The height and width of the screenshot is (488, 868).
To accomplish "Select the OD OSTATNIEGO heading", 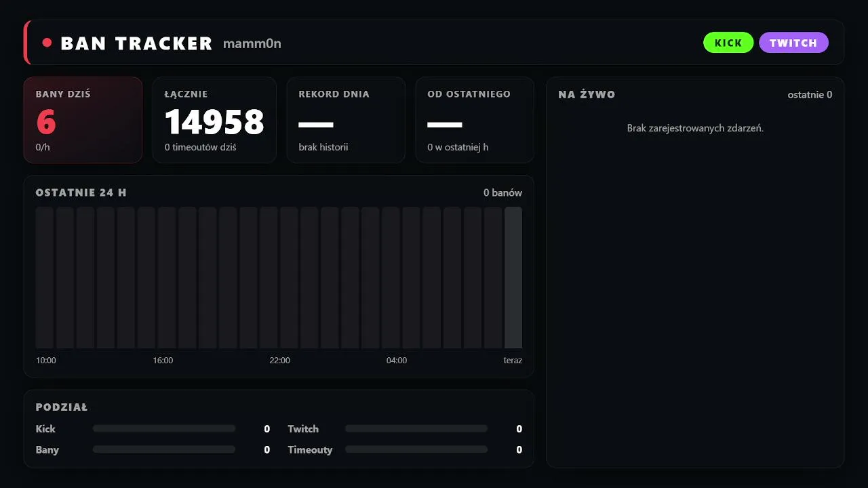I will [x=469, y=94].
